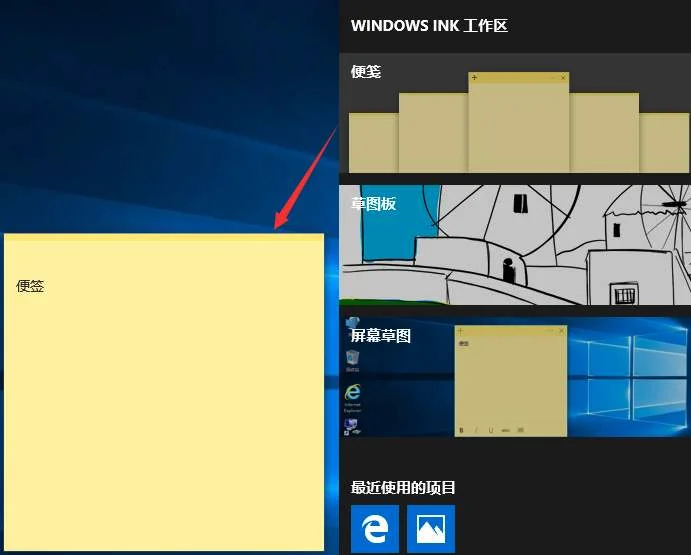Viewport: 691px width, 555px height.
Task: Launch Microsoft Edge from recent items
Action: coord(375,529)
